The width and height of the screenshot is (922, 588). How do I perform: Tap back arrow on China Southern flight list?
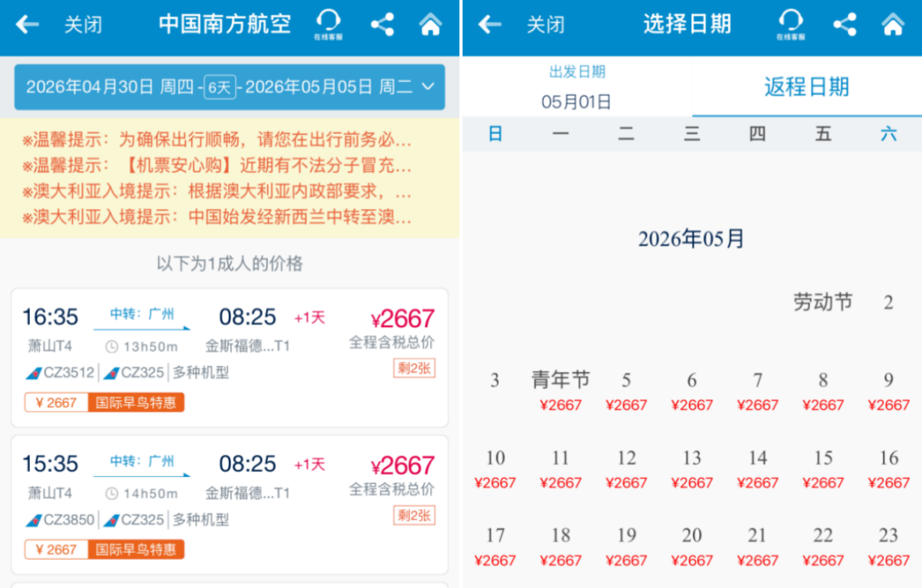(27, 25)
